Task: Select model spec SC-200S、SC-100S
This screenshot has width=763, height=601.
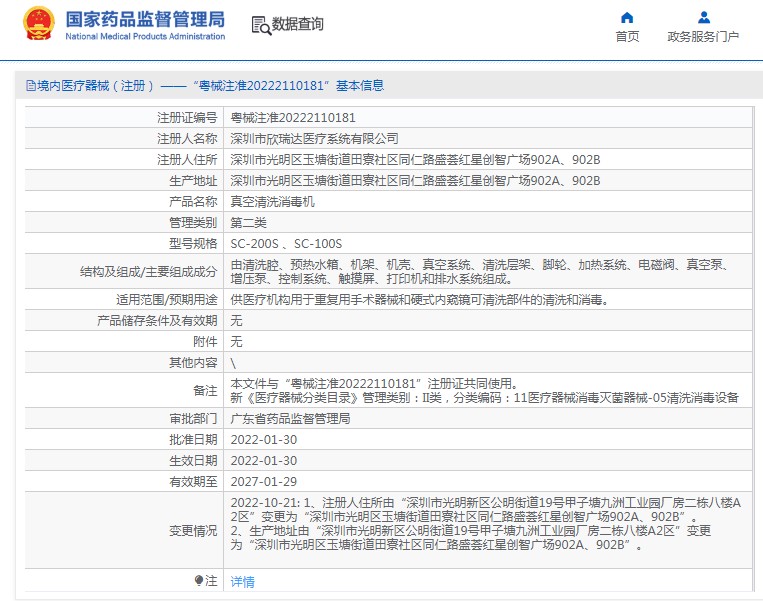Action: [286, 244]
